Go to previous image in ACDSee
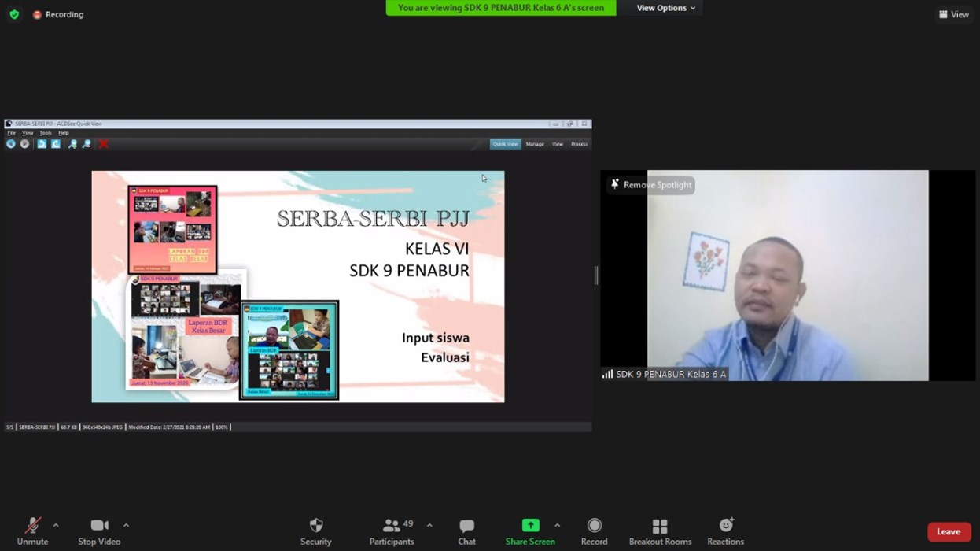 tap(11, 144)
